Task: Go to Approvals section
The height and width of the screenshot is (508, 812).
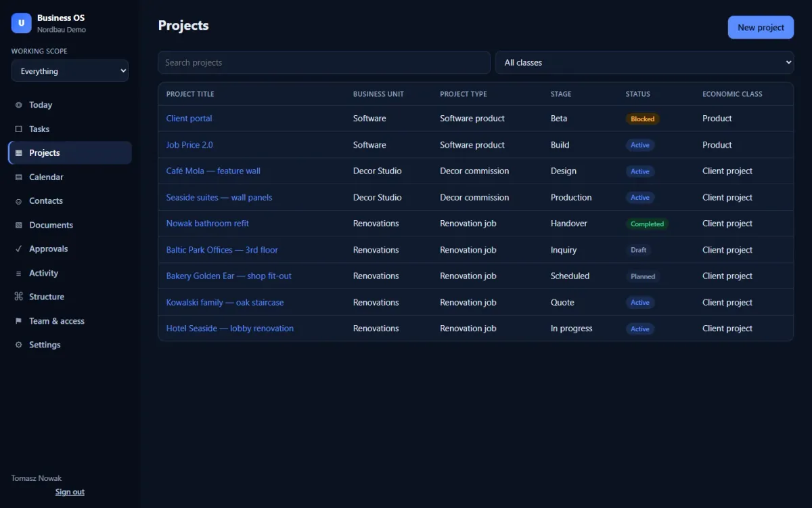Action: (70, 249)
